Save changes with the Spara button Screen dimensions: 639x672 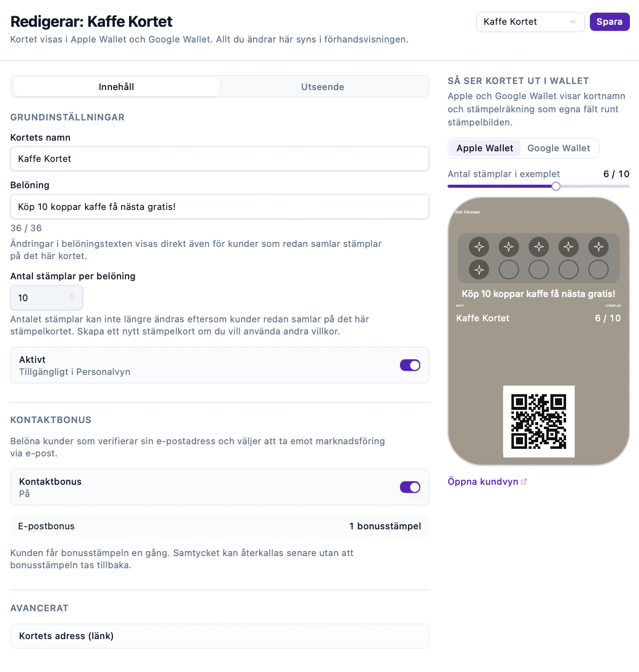610,22
